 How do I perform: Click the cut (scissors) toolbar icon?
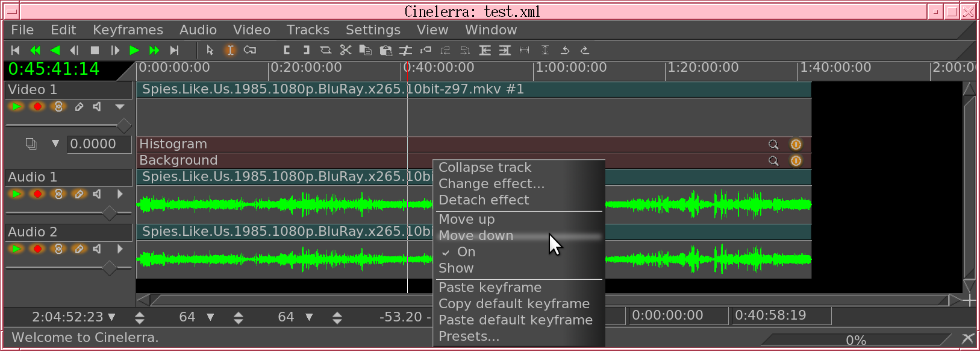point(345,50)
